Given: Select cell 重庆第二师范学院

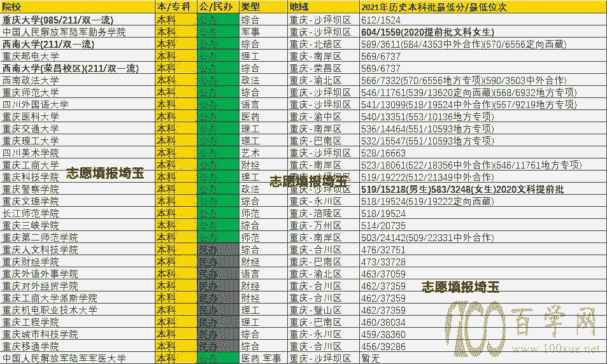Looking at the screenshot, I should 78,237.
